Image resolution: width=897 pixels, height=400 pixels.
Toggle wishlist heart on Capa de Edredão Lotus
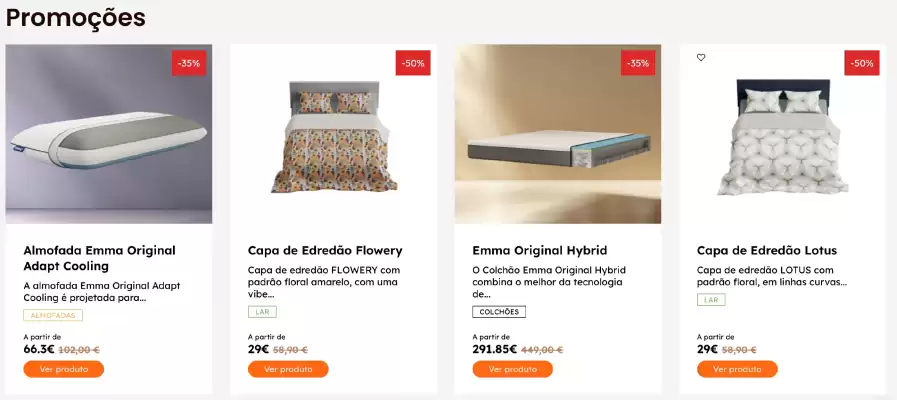click(701, 58)
